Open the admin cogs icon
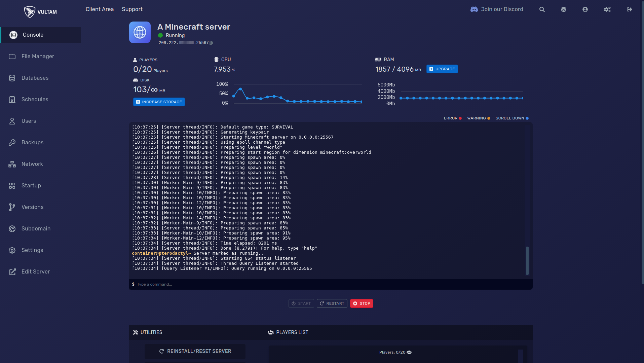Screen dimensions: 644x363 [x=607, y=9]
